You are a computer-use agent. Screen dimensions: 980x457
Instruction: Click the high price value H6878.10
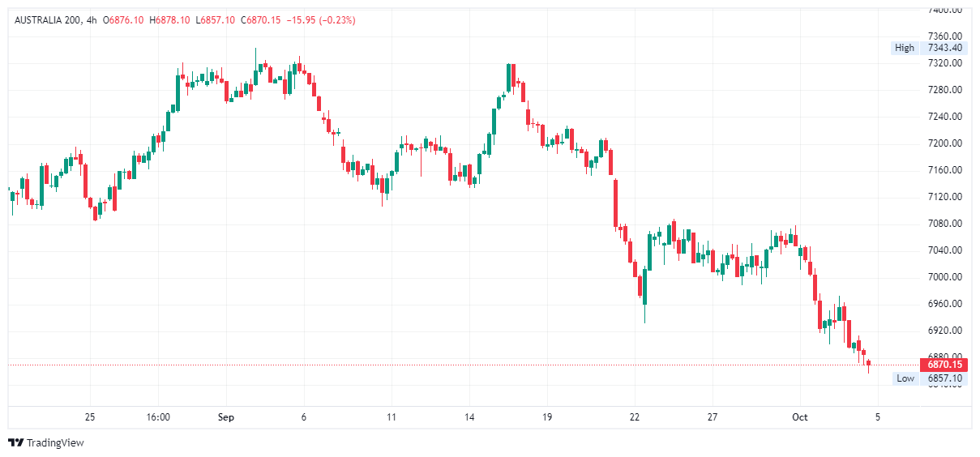[x=170, y=19]
